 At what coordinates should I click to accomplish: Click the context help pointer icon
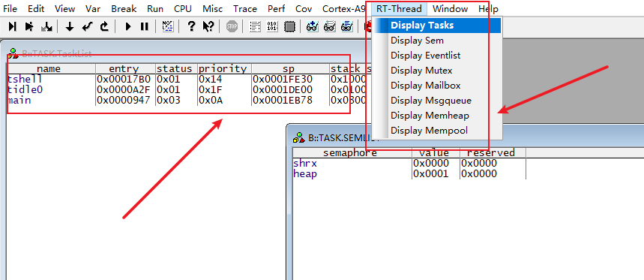208,27
